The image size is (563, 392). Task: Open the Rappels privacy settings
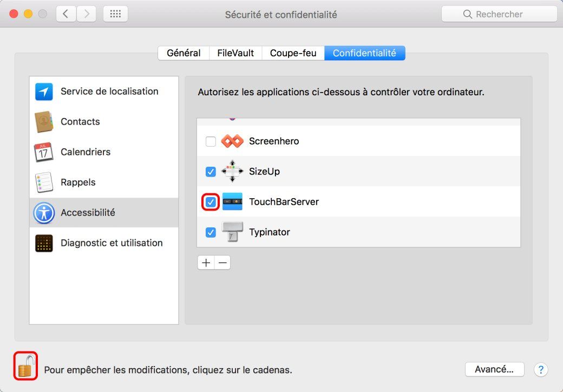[x=78, y=182]
